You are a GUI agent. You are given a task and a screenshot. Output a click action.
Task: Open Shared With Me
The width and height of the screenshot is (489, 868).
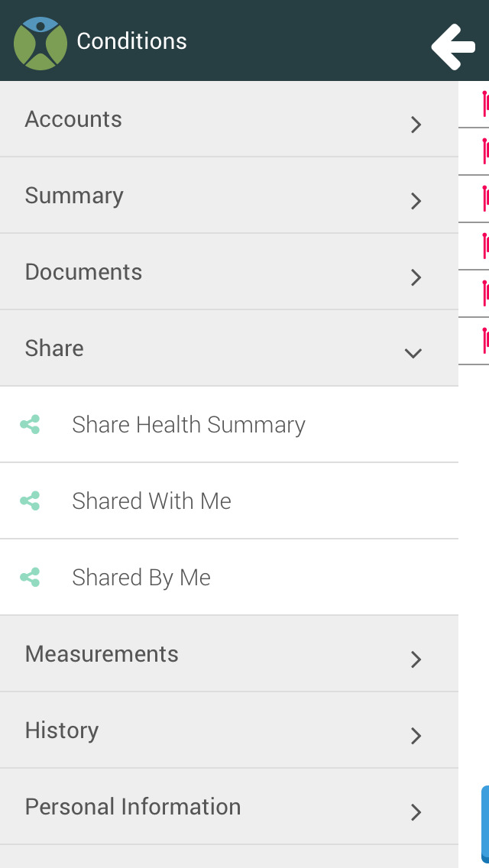229,501
